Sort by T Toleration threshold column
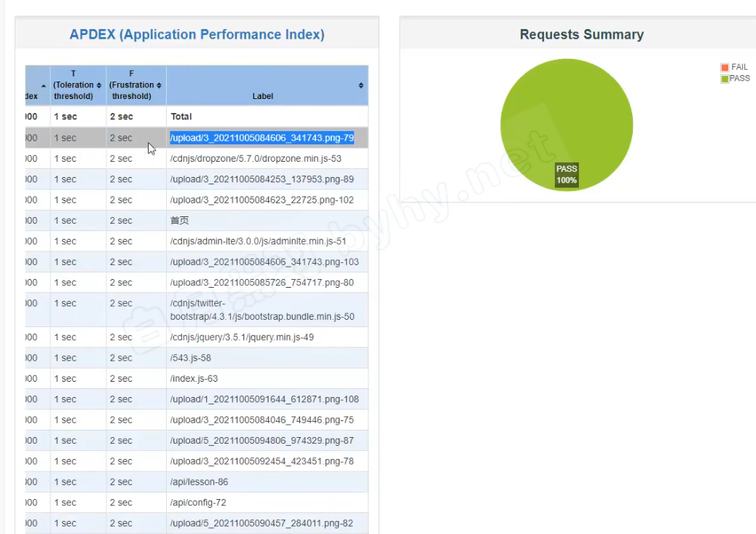Viewport: 756px width, 534px height. coord(78,85)
